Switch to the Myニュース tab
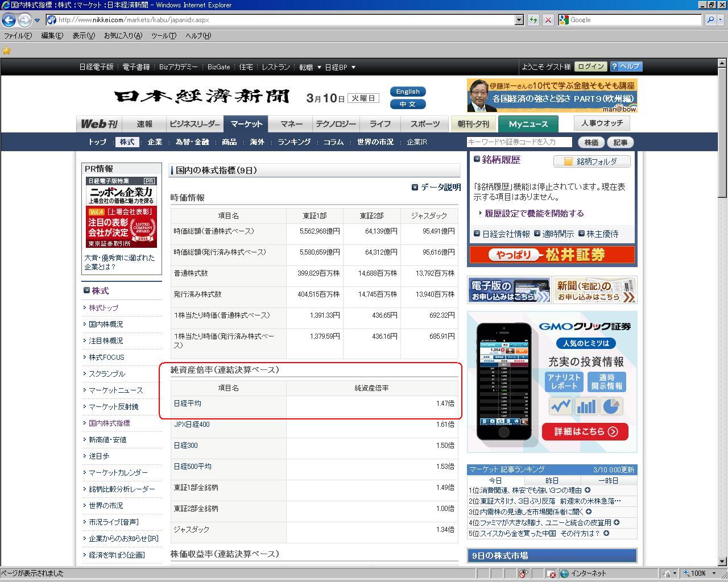Screen dimensions: 728x582 coord(528,124)
